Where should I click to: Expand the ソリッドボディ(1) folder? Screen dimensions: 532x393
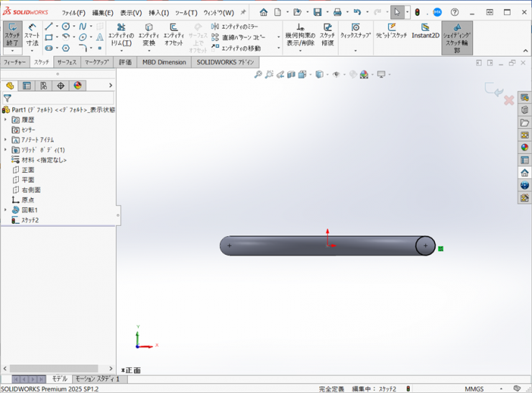(6, 150)
